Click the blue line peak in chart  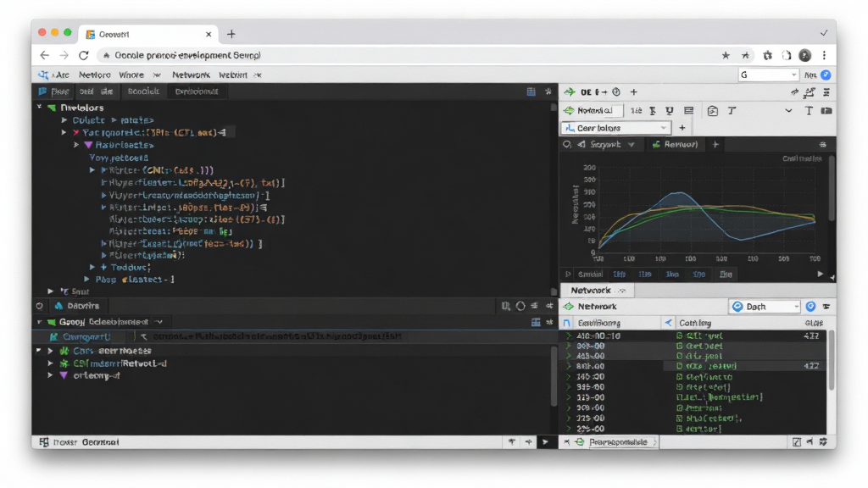tap(680, 192)
